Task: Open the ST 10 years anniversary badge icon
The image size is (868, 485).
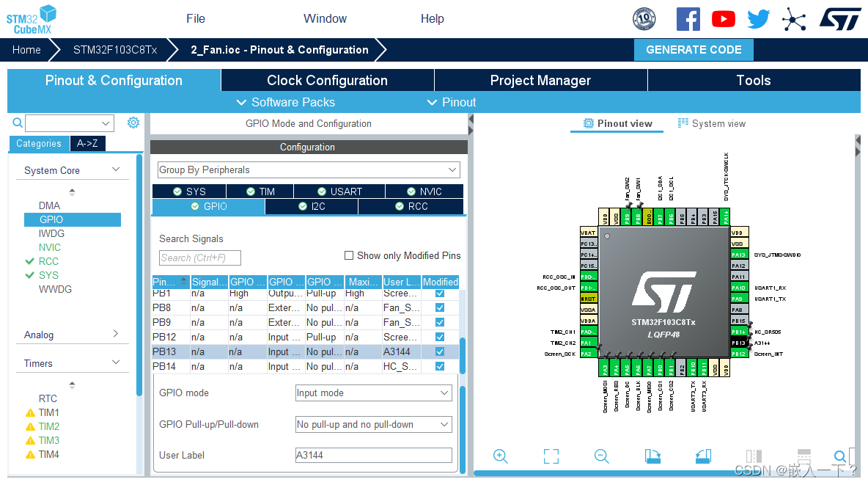Action: click(644, 19)
